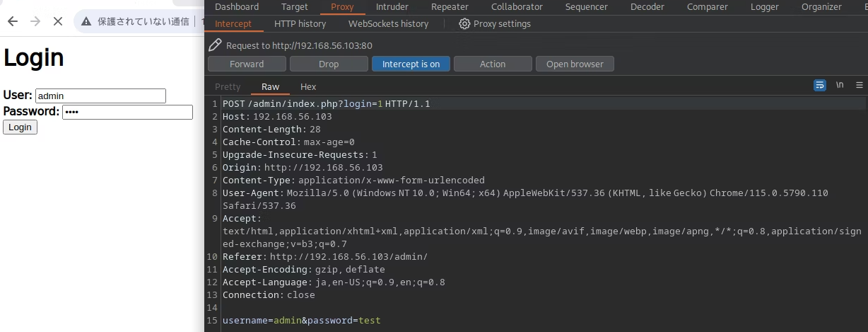868x332 pixels.
Task: Click the Upgrade-Insecure-Requests header line
Action: 300,155
